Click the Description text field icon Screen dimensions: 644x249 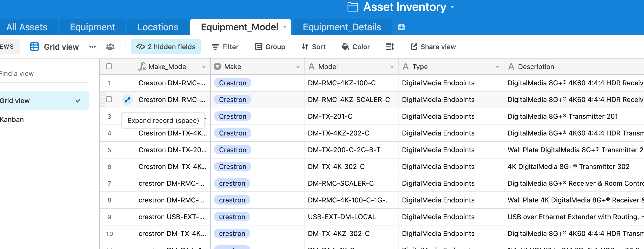511,66
